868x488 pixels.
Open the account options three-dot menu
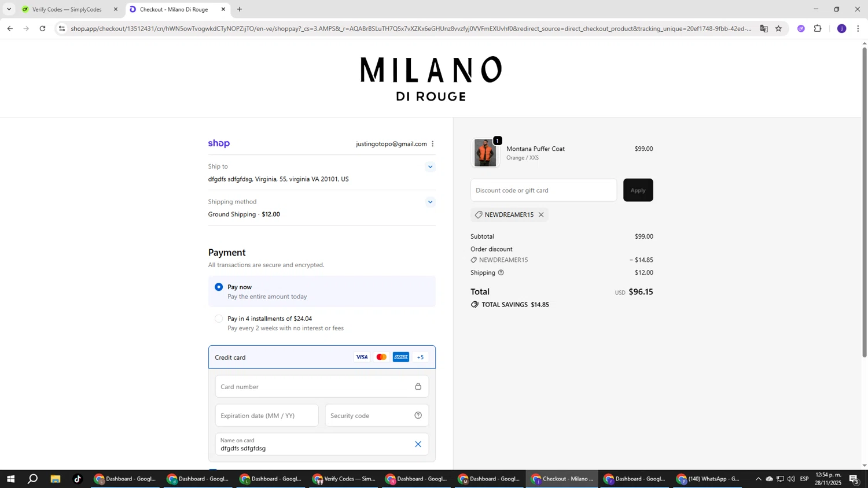tap(432, 144)
